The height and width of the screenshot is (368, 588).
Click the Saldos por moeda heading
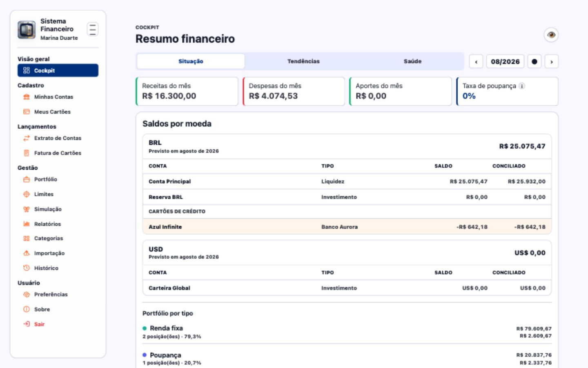pos(177,123)
